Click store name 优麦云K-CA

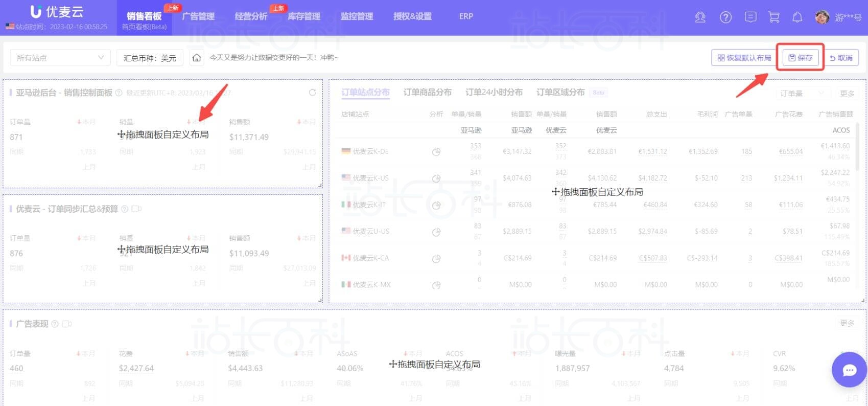tap(370, 258)
